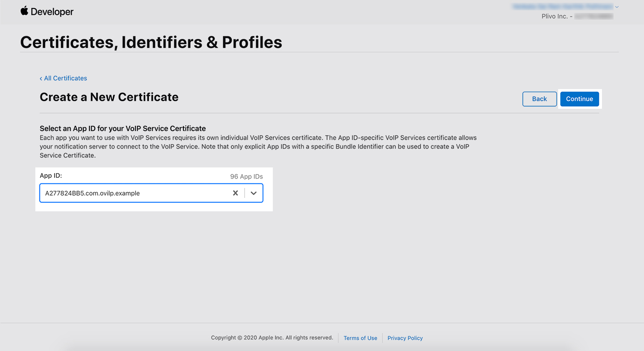Screen dimensions: 644x351
Task: Select the A277824BB5.com.ovilp.example App ID entry
Action: (x=92, y=193)
